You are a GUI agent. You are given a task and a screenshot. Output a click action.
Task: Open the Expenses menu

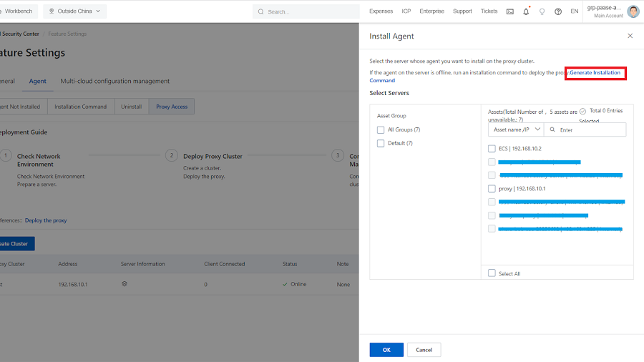tap(381, 11)
